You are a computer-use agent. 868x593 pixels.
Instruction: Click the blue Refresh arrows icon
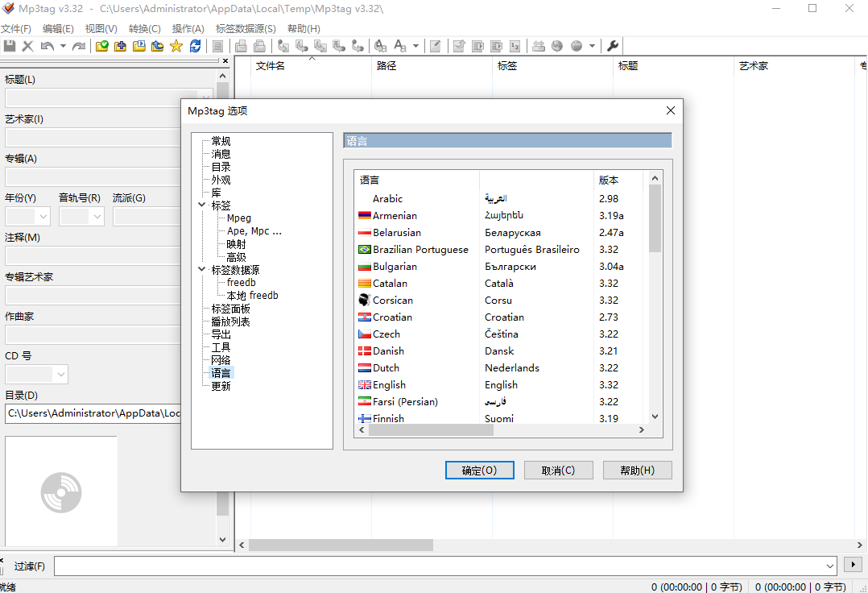coord(195,46)
